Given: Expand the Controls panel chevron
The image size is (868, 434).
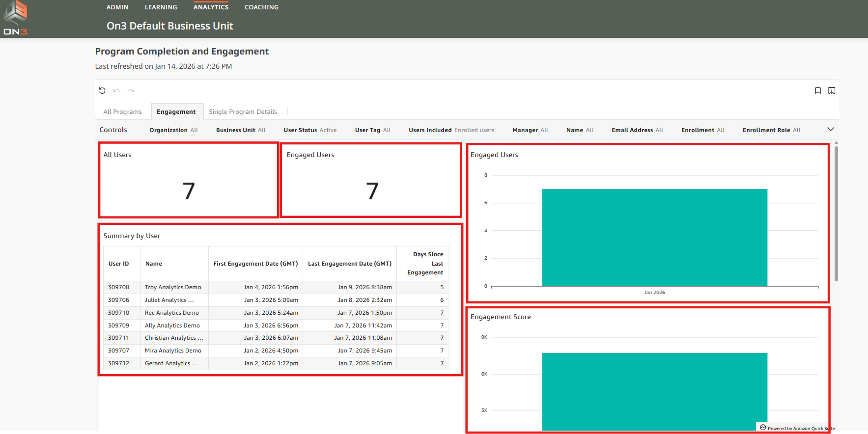Looking at the screenshot, I should coord(831,129).
